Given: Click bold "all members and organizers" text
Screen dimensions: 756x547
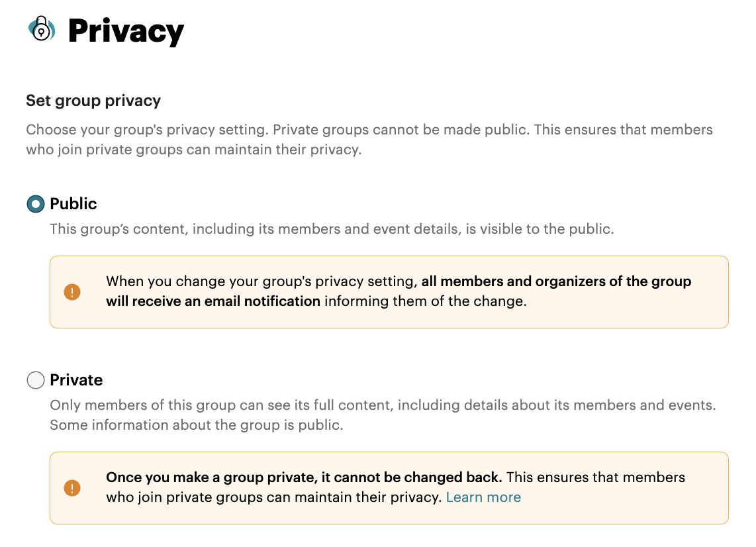Looking at the screenshot, I should [556, 281].
